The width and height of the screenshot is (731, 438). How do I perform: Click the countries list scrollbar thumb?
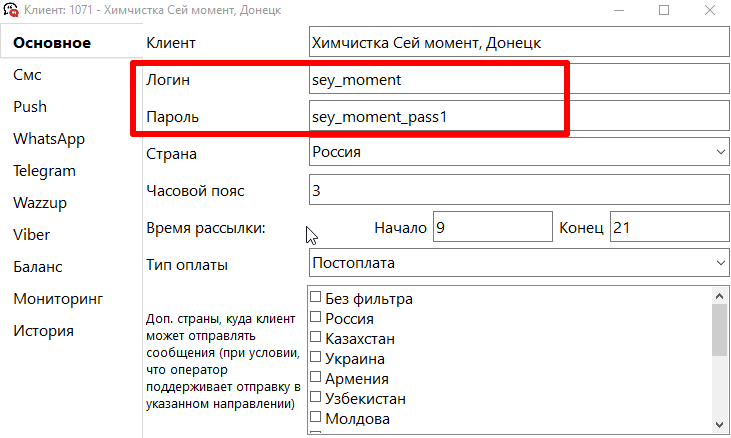pyautogui.click(x=719, y=330)
